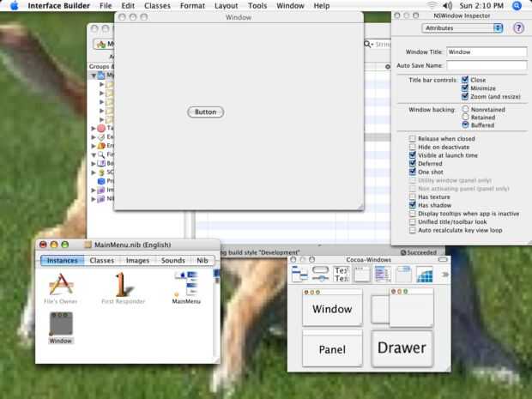
Task: Enable Display tooltips when app is inactive
Action: (x=412, y=214)
